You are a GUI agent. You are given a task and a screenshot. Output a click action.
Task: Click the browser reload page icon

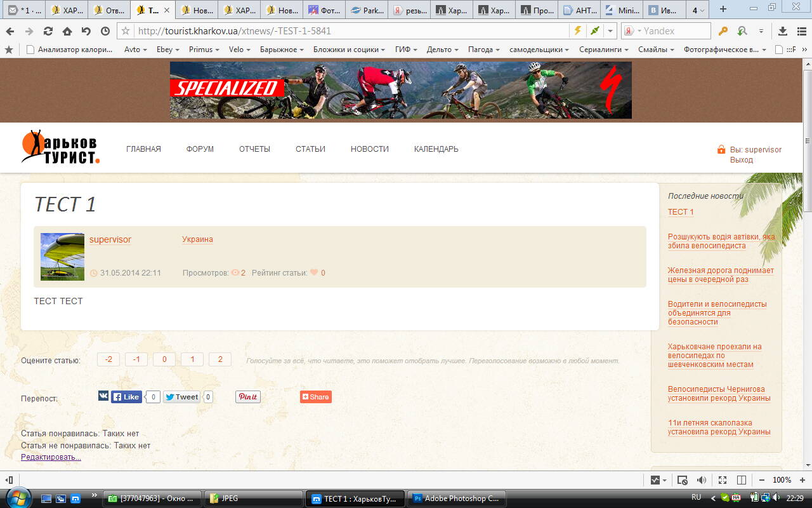48,31
